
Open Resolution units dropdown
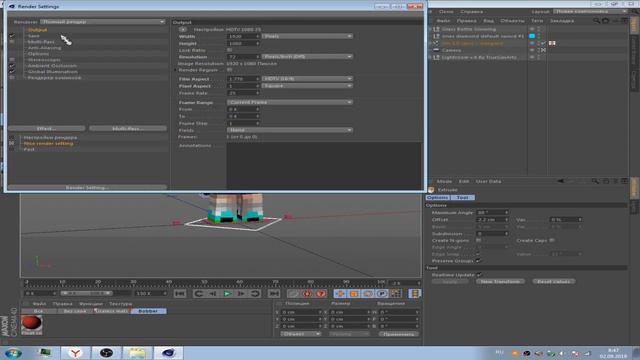[307, 56]
